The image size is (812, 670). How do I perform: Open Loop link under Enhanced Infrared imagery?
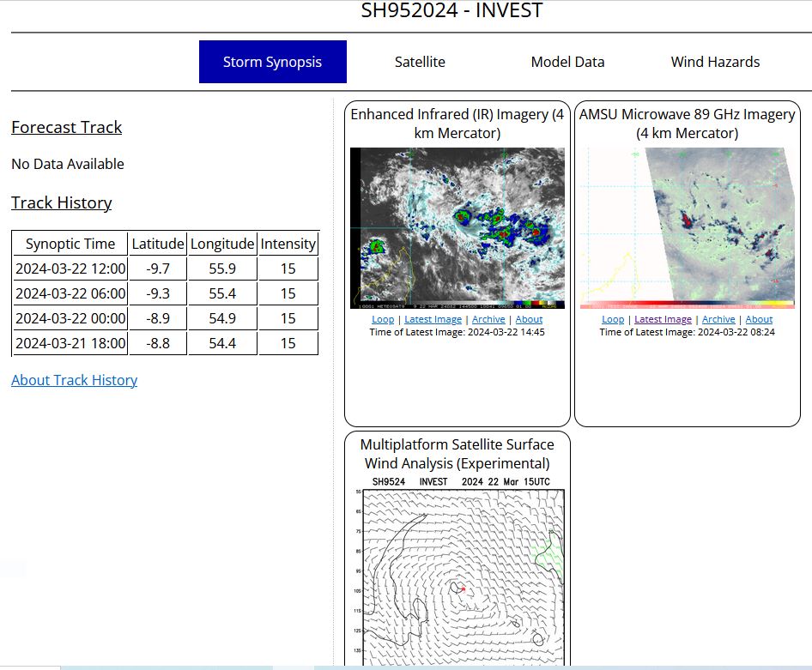pos(383,319)
